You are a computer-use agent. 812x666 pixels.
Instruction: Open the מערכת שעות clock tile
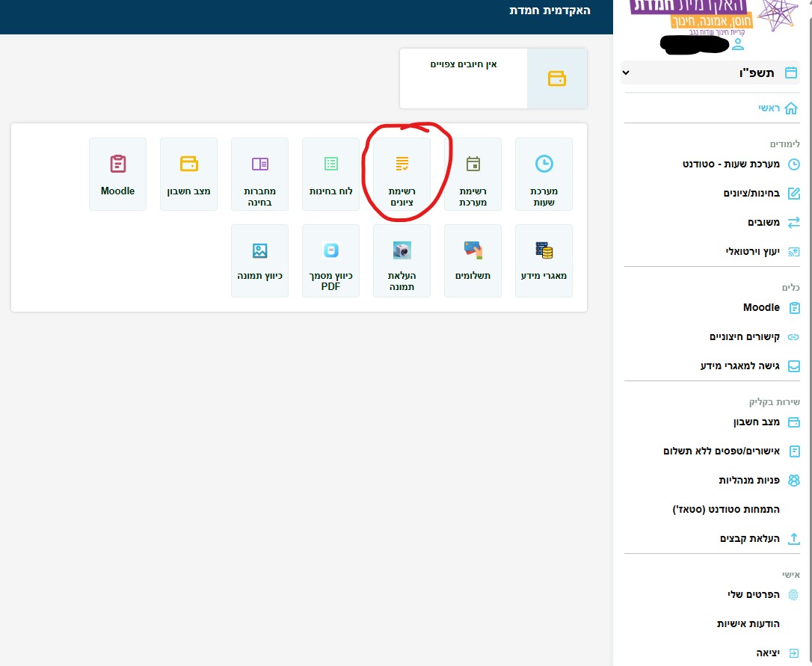coord(544,174)
